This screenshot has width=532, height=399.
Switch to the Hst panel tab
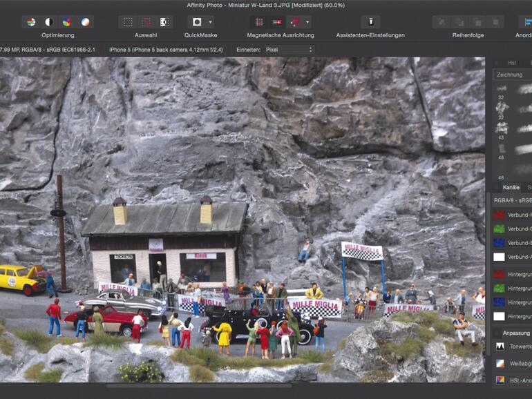(x=513, y=63)
